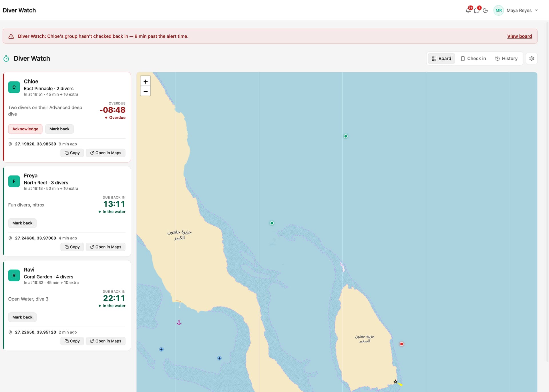The height and width of the screenshot is (392, 549).
Task: Click the northernmost green diver marker
Action: [x=346, y=136]
